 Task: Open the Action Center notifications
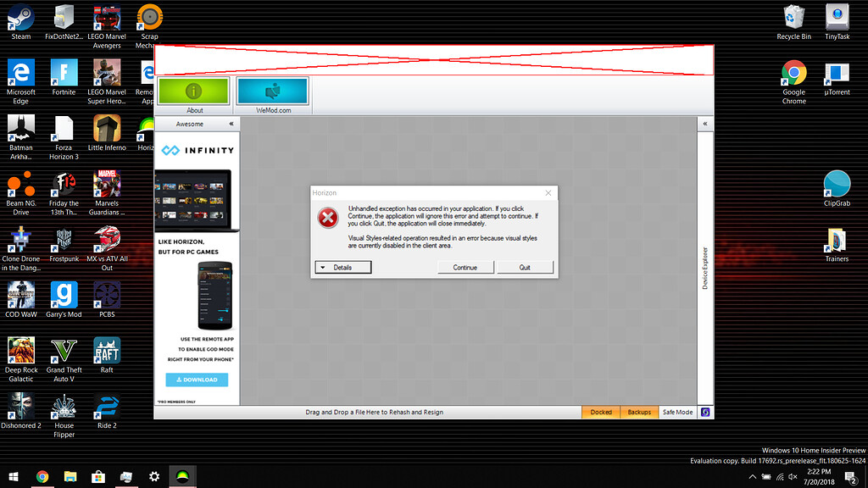(x=851, y=476)
